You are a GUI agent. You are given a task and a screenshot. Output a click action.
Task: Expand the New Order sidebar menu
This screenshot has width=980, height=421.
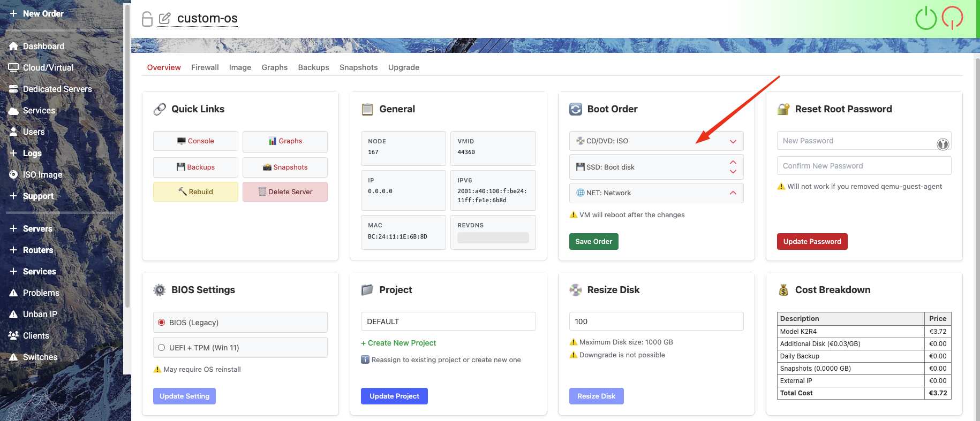43,14
